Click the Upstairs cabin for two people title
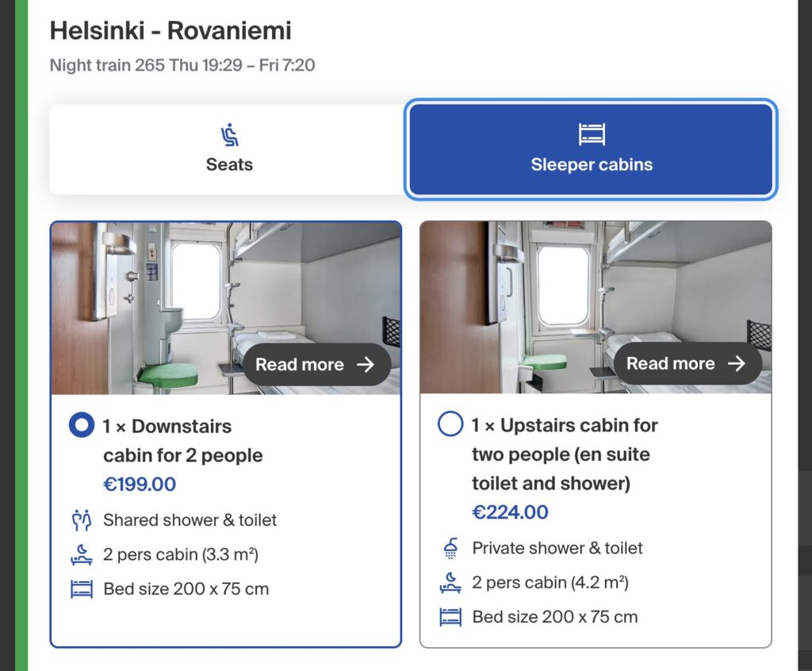Image resolution: width=812 pixels, height=671 pixels. click(563, 454)
